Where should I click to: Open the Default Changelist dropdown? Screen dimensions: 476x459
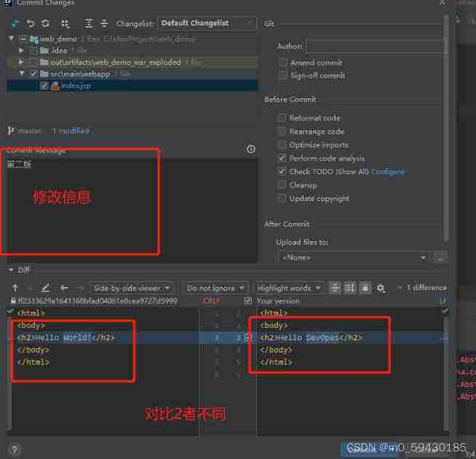click(207, 23)
